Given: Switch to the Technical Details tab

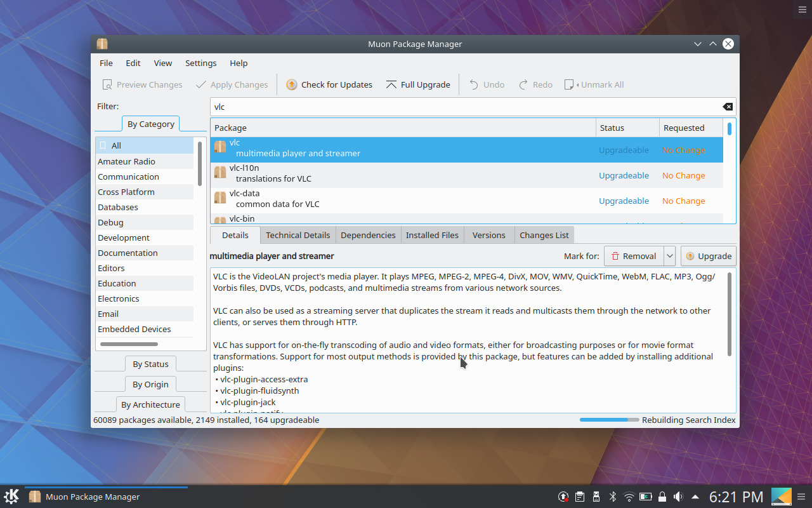Looking at the screenshot, I should click(x=298, y=235).
